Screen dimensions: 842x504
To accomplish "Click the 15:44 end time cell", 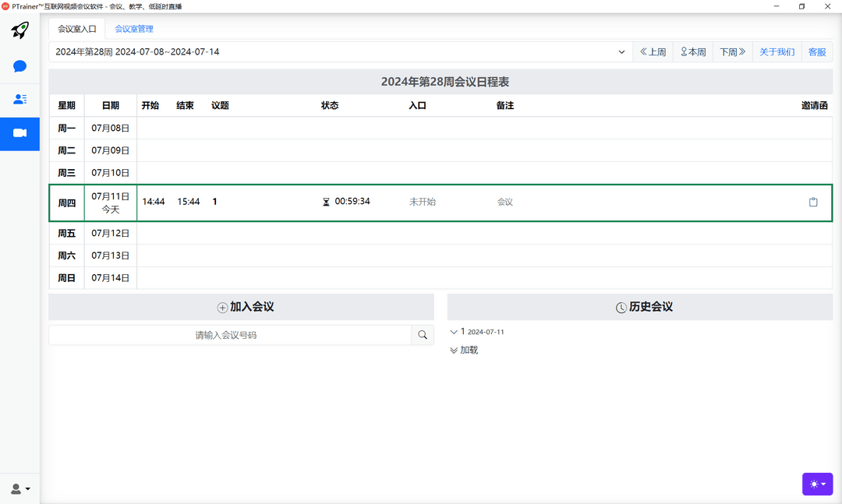I will [189, 202].
